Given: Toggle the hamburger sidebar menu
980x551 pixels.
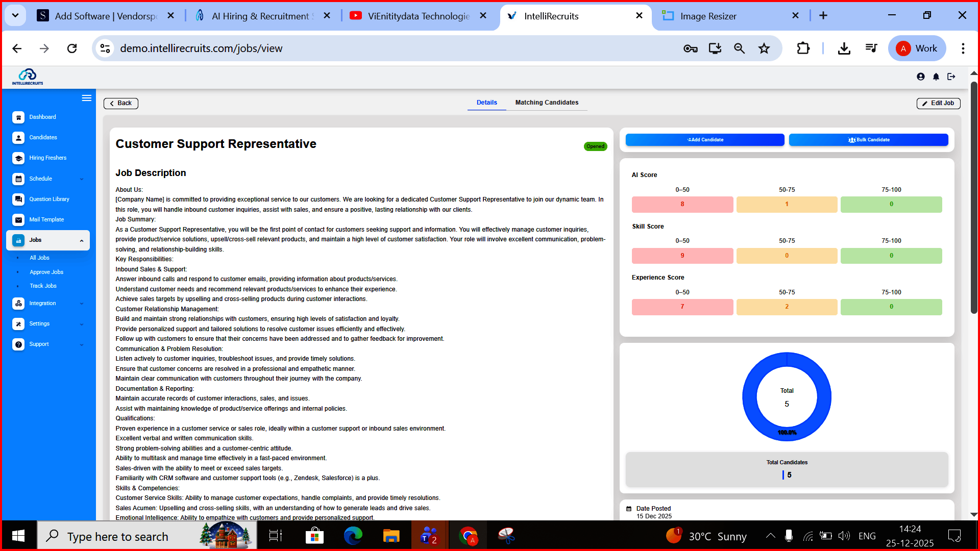Looking at the screenshot, I should (86, 98).
